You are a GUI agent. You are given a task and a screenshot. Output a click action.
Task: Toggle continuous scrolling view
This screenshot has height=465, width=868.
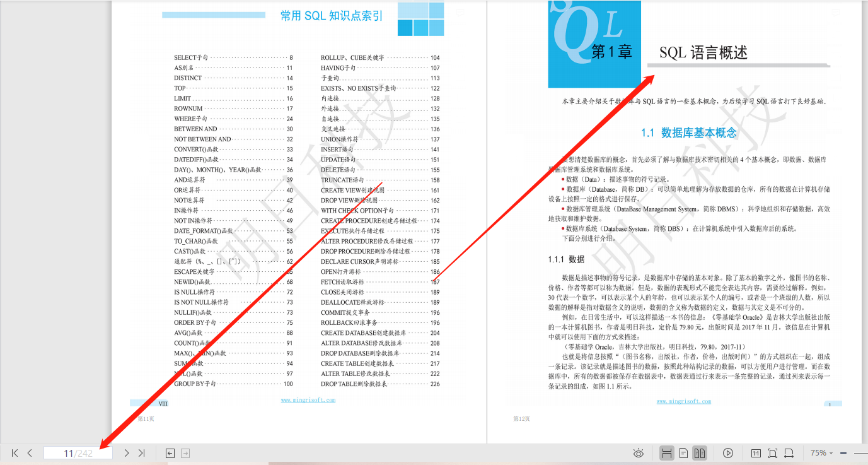(666, 453)
